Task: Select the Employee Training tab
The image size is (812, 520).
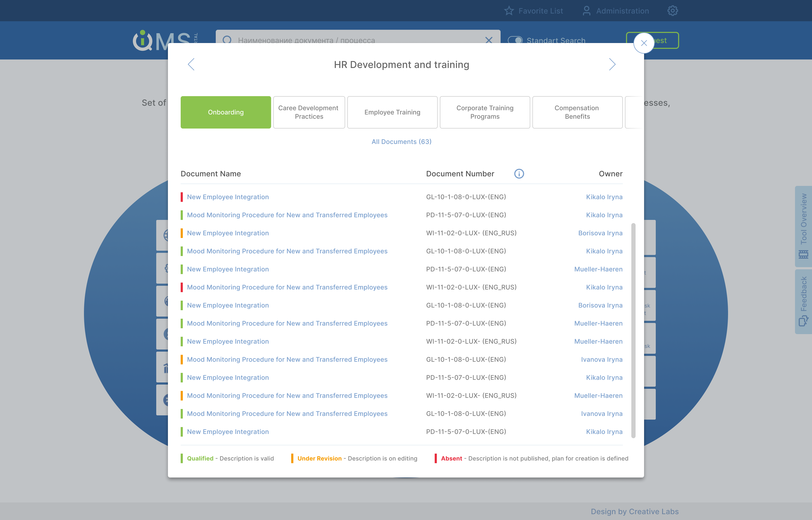Action: coord(392,112)
